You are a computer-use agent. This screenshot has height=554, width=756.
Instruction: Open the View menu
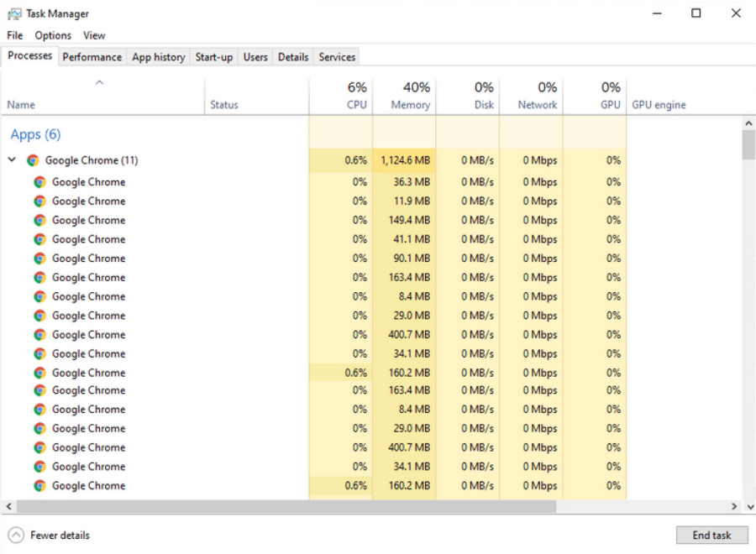pyautogui.click(x=94, y=35)
